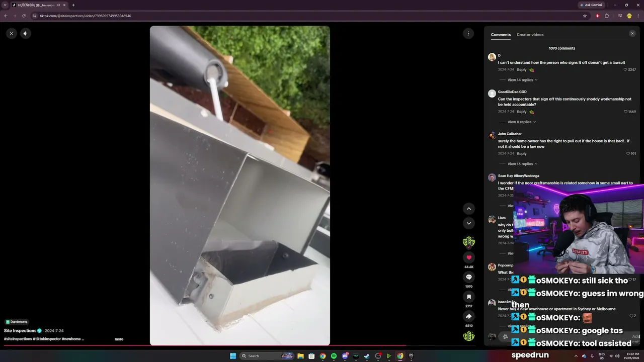Open the Windows Start menu
The width and height of the screenshot is (644, 362).
coord(233,356)
